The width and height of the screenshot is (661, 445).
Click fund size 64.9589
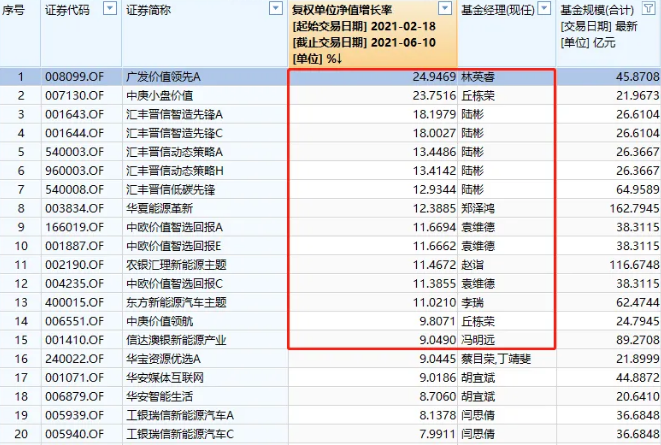pos(637,190)
